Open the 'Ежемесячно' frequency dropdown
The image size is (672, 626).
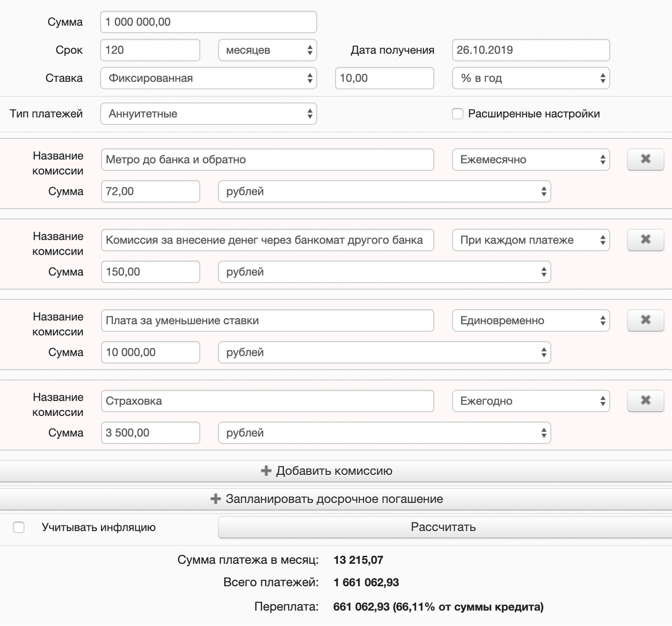pyautogui.click(x=531, y=160)
